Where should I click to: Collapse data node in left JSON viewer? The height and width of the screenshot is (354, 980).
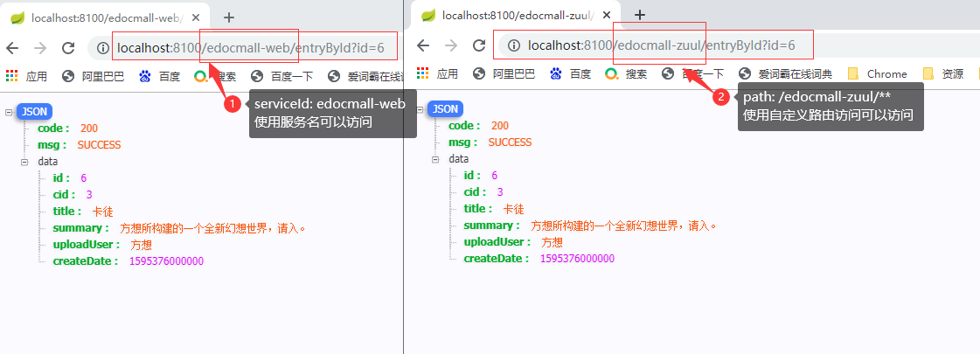pyautogui.click(x=25, y=162)
